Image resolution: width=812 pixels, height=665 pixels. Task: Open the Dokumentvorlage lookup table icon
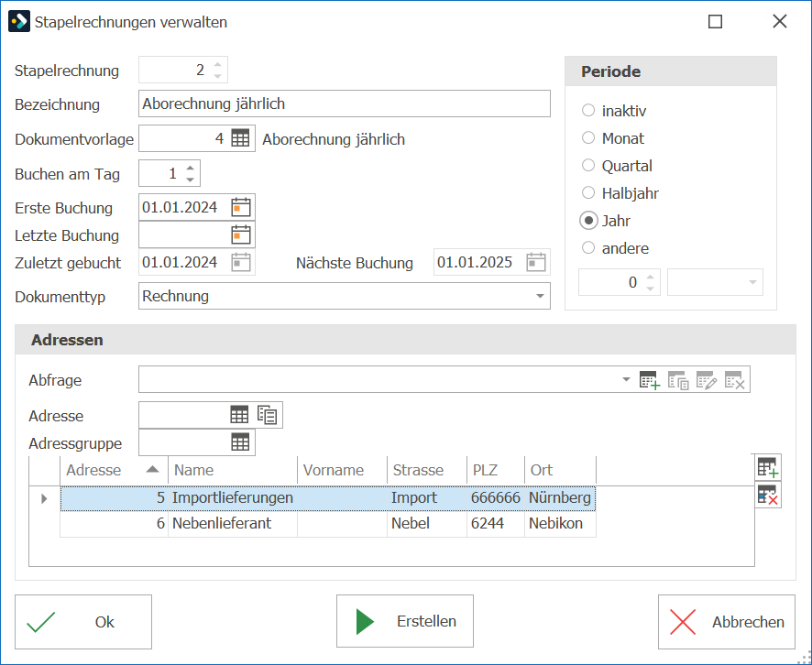point(240,138)
